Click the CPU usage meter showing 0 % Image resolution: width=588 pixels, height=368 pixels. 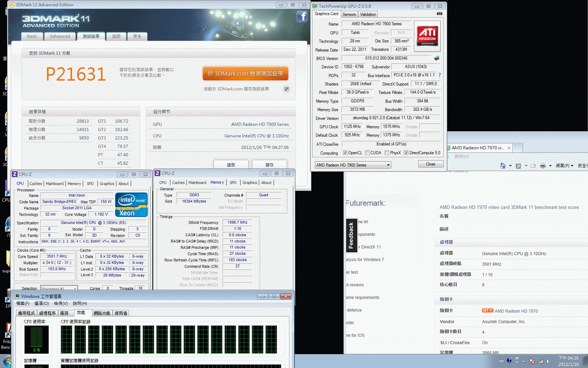(x=36, y=339)
